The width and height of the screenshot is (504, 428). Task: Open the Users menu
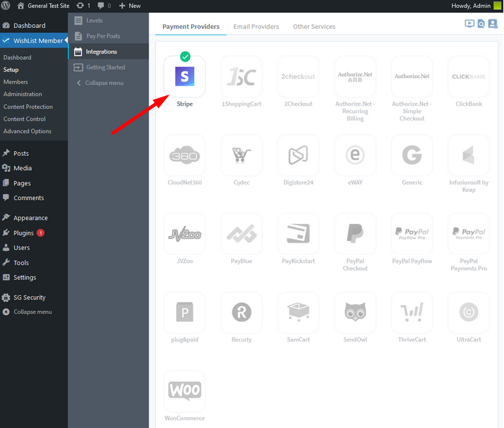33,247
